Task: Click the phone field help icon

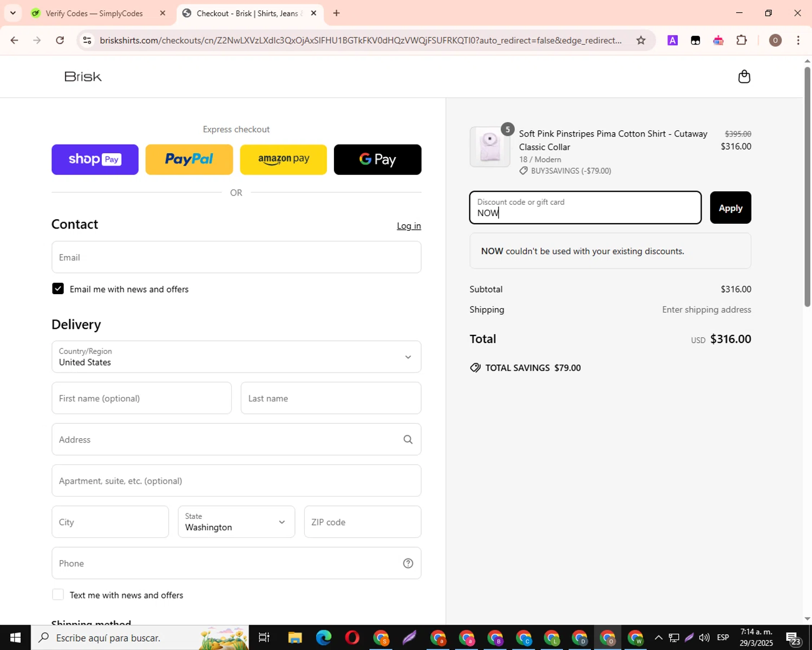Action: coord(408,563)
